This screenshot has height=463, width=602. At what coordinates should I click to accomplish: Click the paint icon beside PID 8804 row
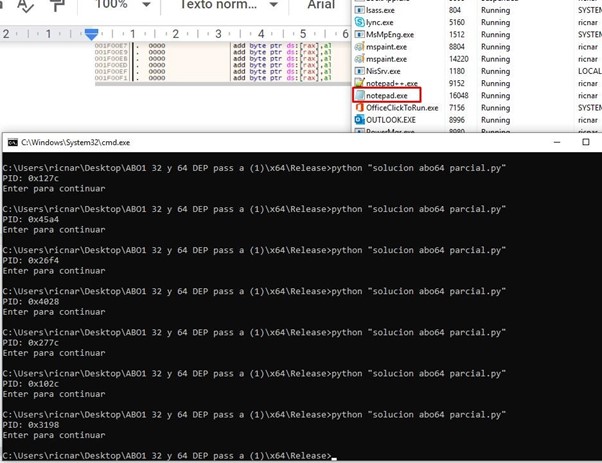click(359, 47)
